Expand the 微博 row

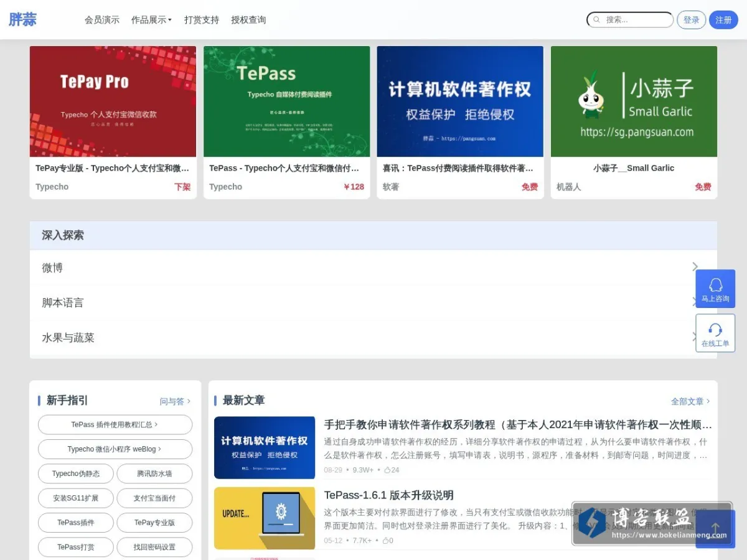(374, 268)
